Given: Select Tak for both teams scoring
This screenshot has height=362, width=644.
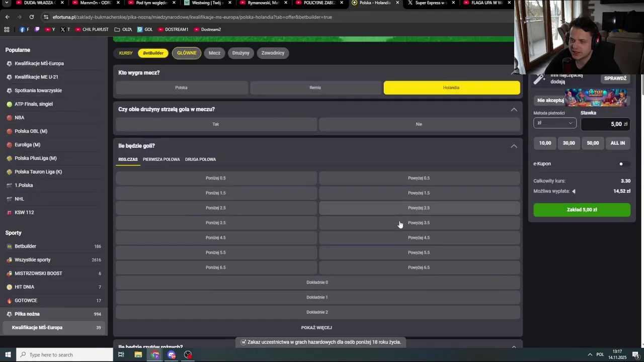Looking at the screenshot, I should 216,124.
